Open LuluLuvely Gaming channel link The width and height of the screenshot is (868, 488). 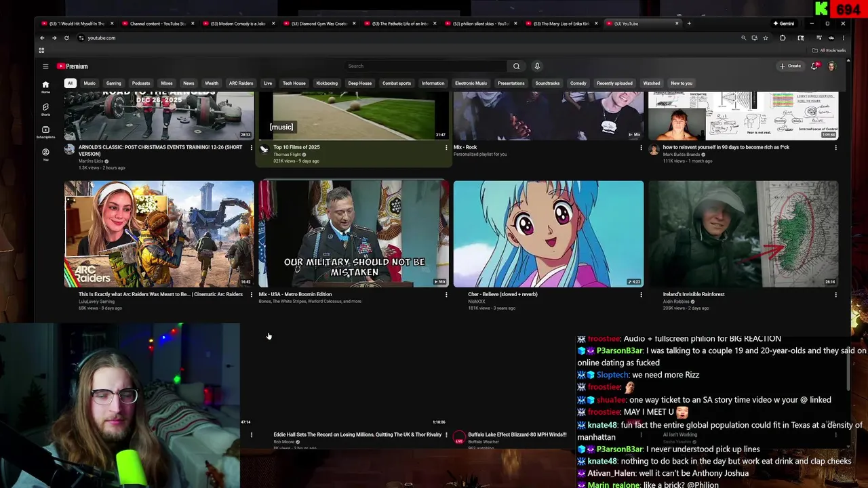(x=96, y=302)
